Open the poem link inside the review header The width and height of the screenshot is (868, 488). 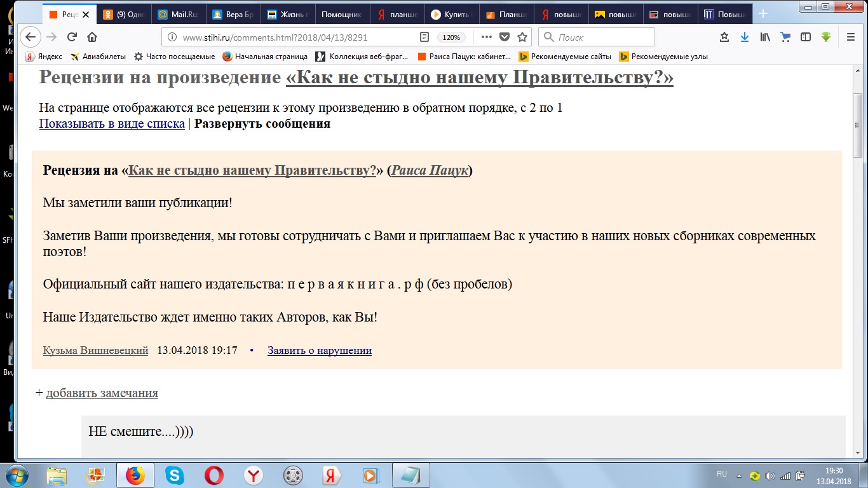(252, 170)
